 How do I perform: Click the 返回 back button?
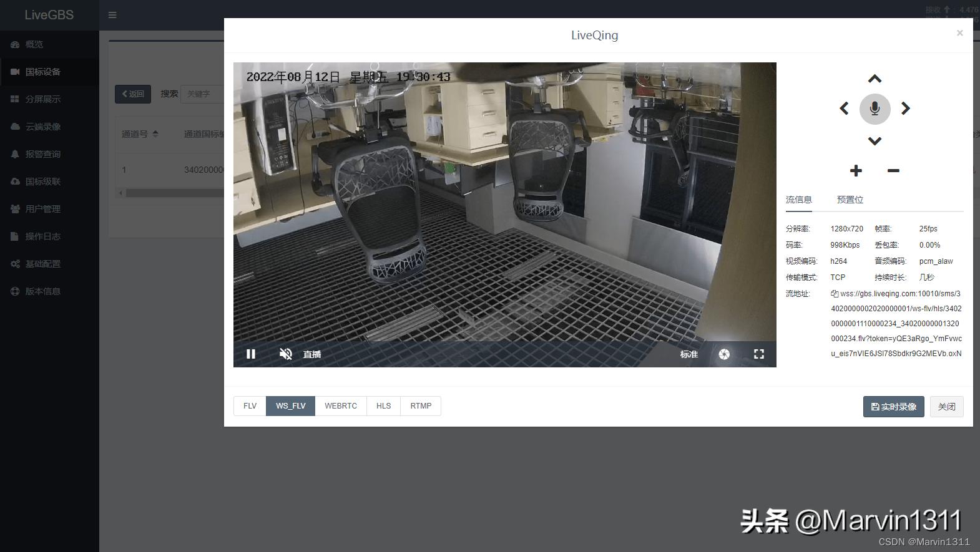(x=133, y=94)
